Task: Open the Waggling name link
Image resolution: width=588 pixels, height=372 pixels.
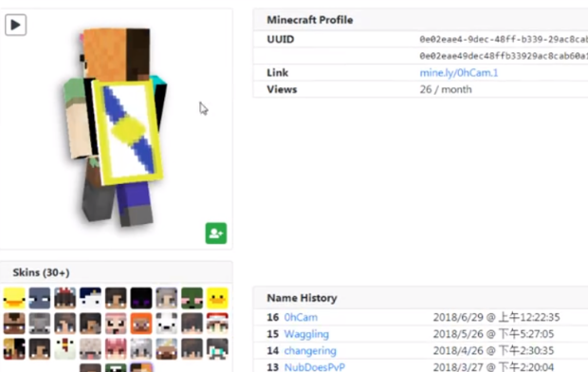Action: pyautogui.click(x=306, y=334)
